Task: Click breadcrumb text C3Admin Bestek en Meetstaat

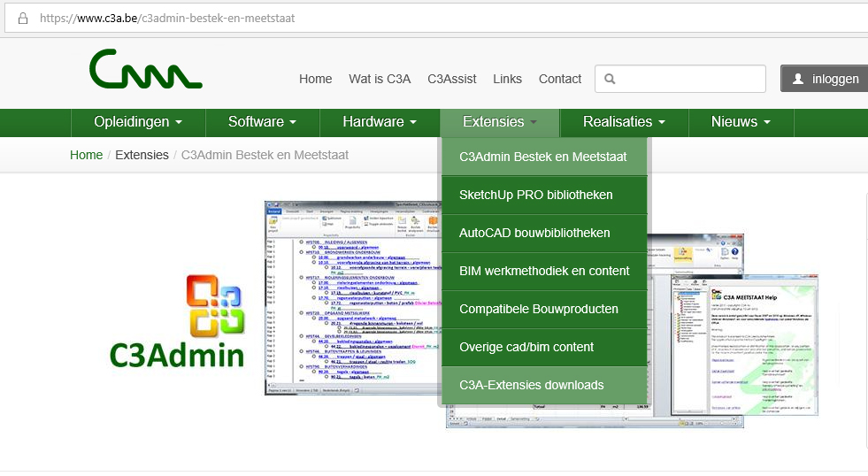Action: pos(265,155)
